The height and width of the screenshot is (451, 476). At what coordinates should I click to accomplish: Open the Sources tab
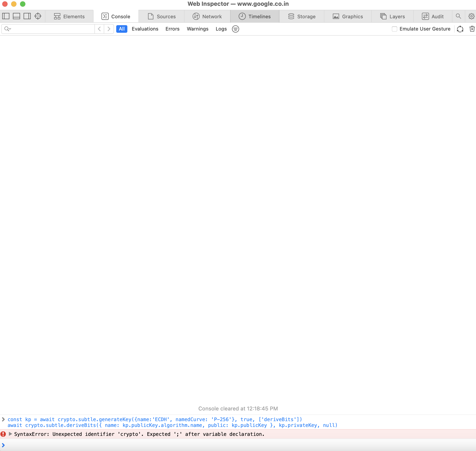coord(161,16)
